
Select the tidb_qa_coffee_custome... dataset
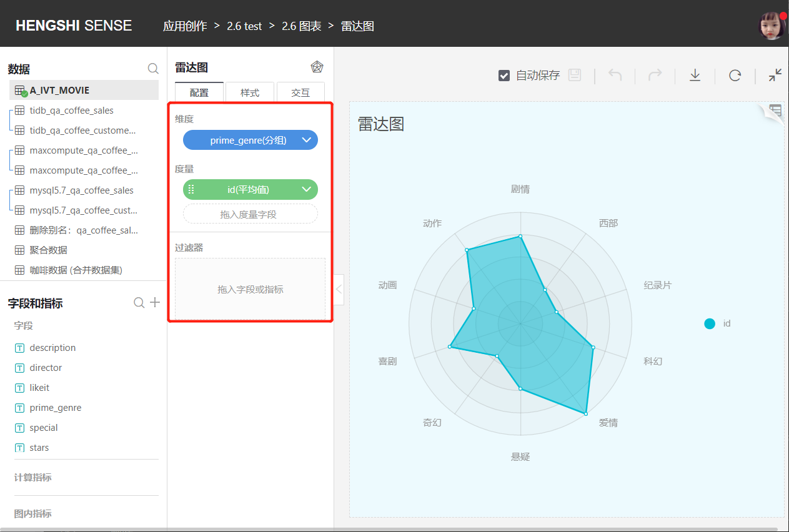point(84,131)
